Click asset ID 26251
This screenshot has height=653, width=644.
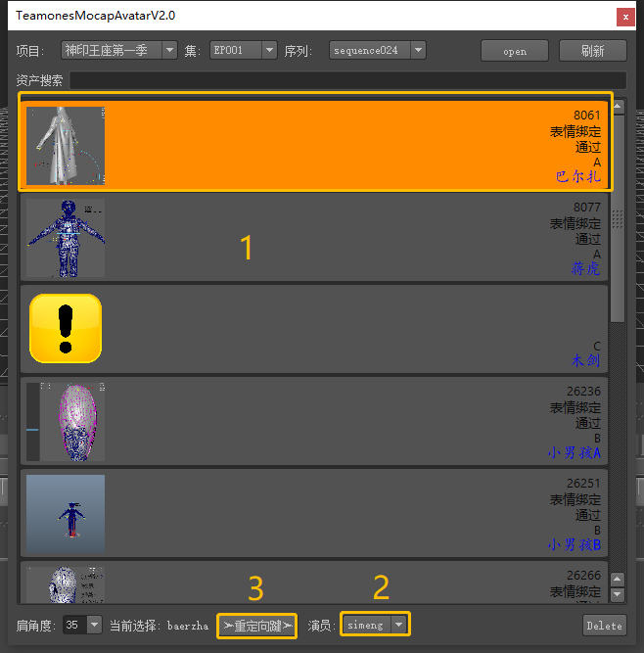(x=583, y=484)
